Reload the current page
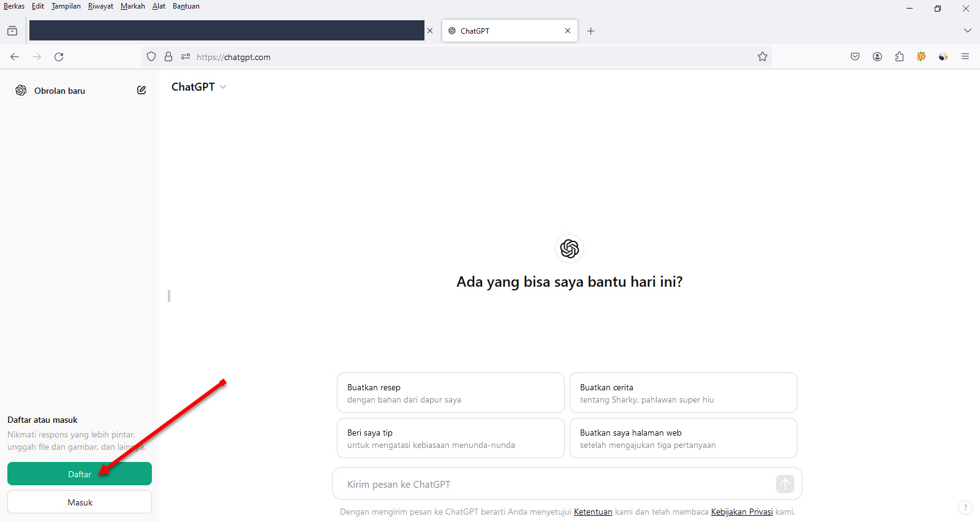Viewport: 980px width, 522px height. pos(59,56)
